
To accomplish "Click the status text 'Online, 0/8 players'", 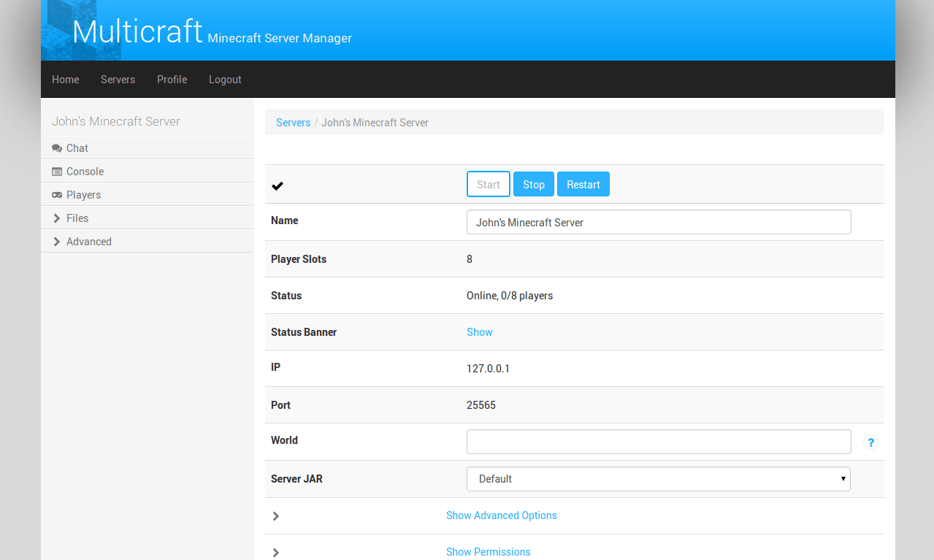I will pyautogui.click(x=510, y=296).
